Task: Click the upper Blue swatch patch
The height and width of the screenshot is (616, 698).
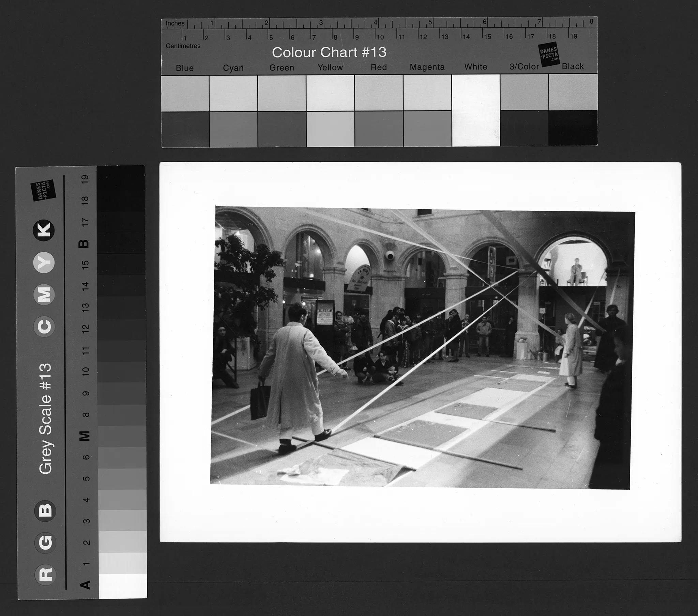Action: (185, 93)
